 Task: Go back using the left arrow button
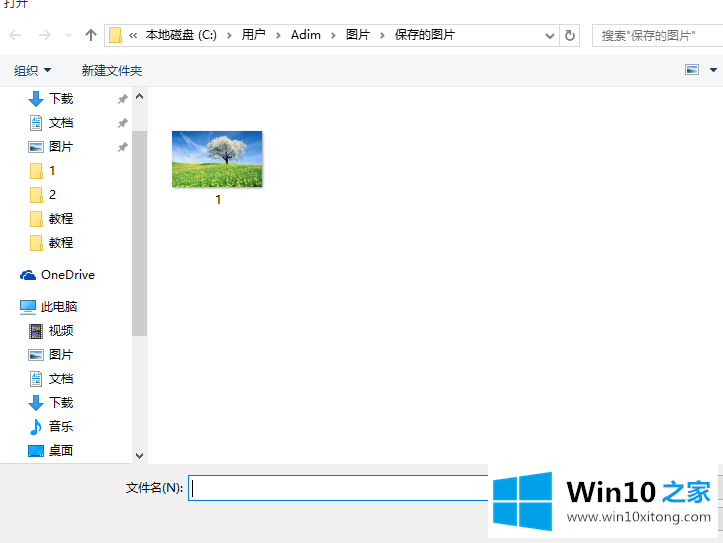[x=15, y=35]
